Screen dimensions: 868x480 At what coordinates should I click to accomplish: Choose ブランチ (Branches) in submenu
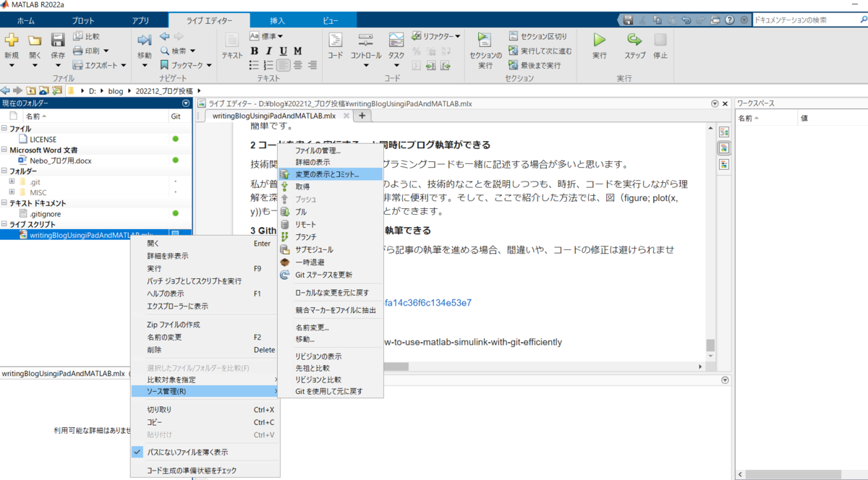click(x=330, y=236)
